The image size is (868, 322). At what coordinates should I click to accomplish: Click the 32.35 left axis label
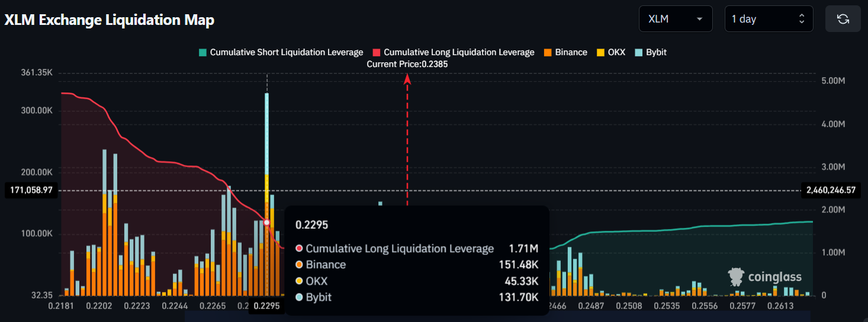point(41,295)
